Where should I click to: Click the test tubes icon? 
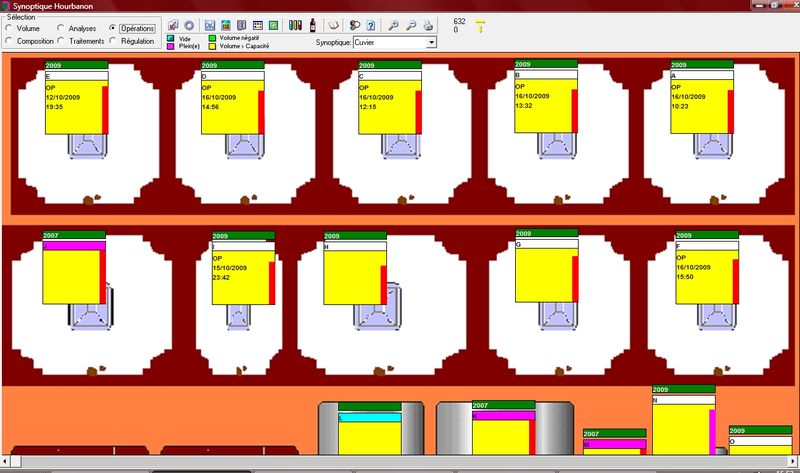coord(295,24)
